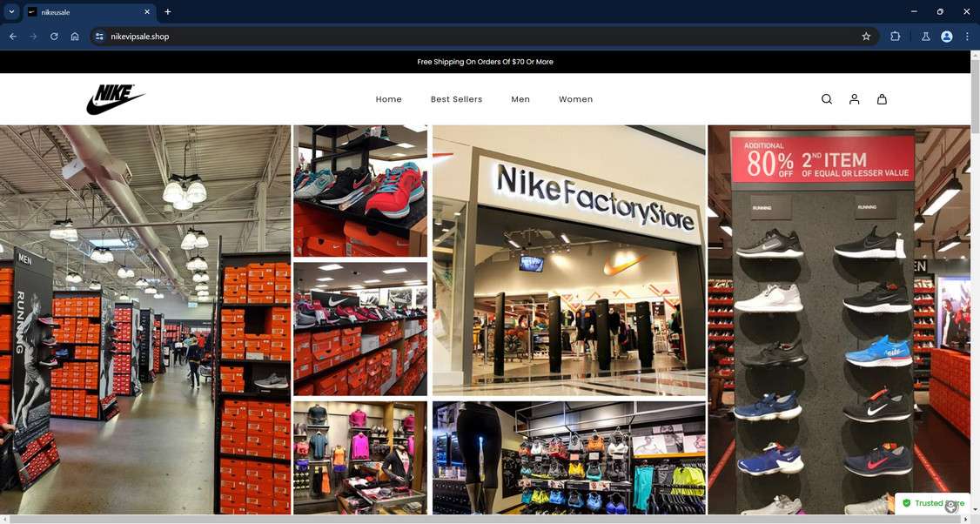Image resolution: width=980 pixels, height=524 pixels.
Task: Reload the page with the refresh icon
Action: pos(54,37)
